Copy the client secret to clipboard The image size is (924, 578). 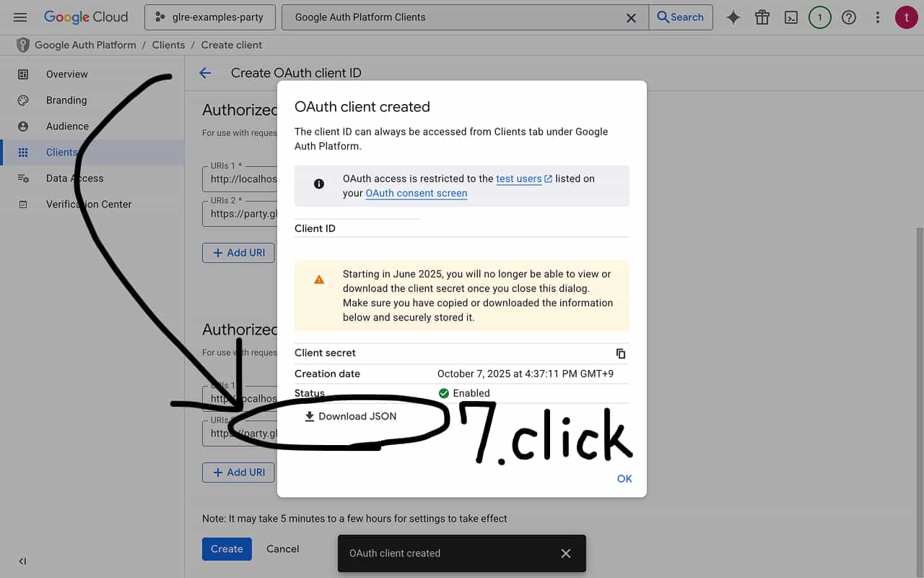click(620, 353)
